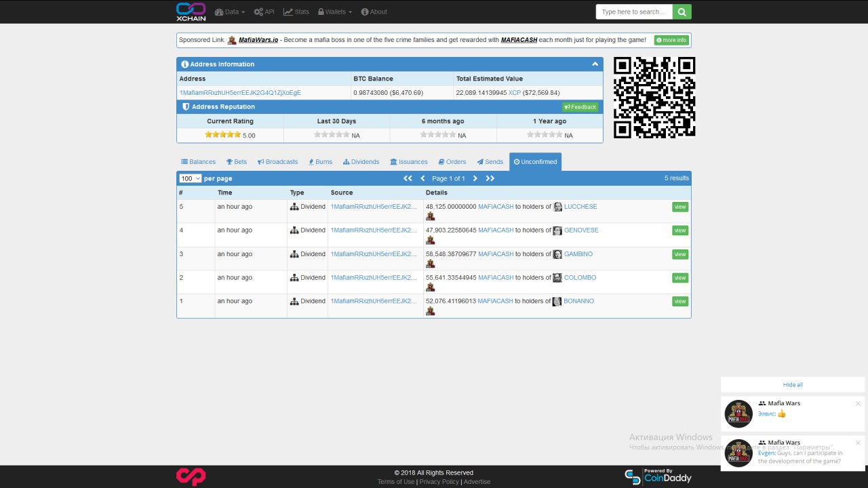Switch to the Dividends tab
Screen dimensions: 868x488
click(x=361, y=162)
